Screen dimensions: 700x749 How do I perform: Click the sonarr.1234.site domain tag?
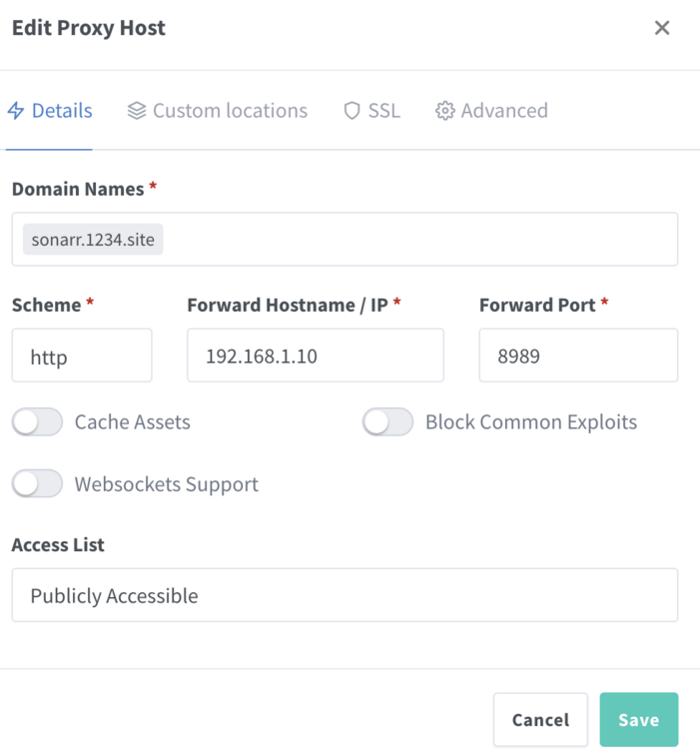pyautogui.click(x=93, y=240)
